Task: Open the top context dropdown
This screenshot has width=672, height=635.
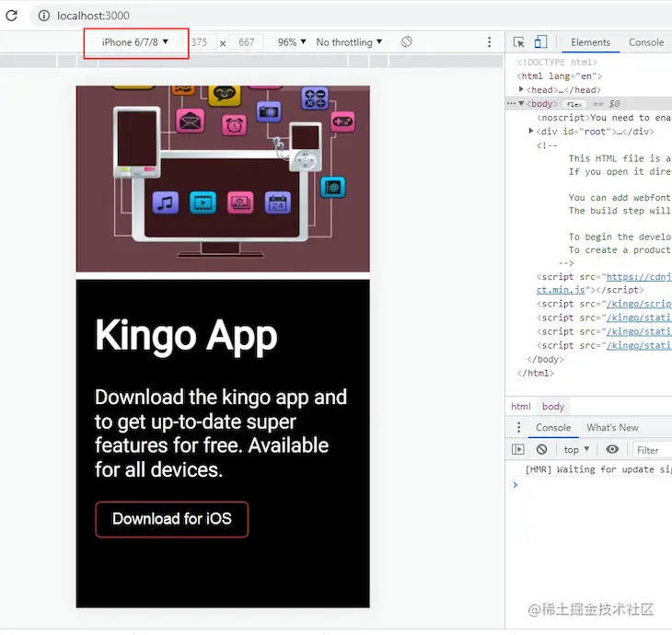Action: pyautogui.click(x=576, y=450)
